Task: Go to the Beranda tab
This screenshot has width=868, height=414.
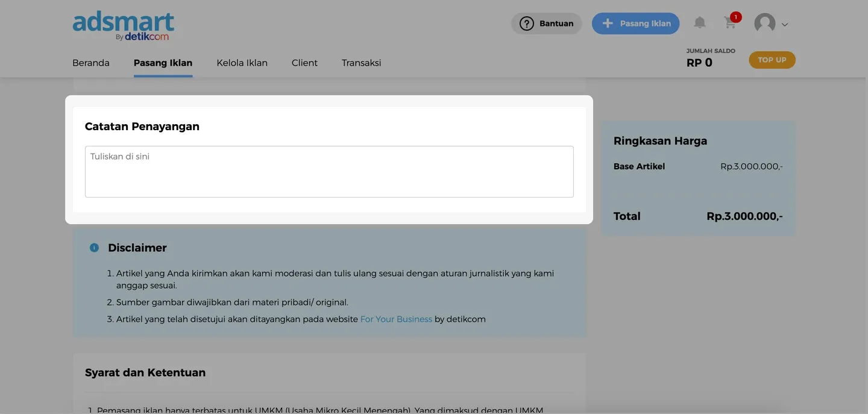Action: pyautogui.click(x=91, y=63)
